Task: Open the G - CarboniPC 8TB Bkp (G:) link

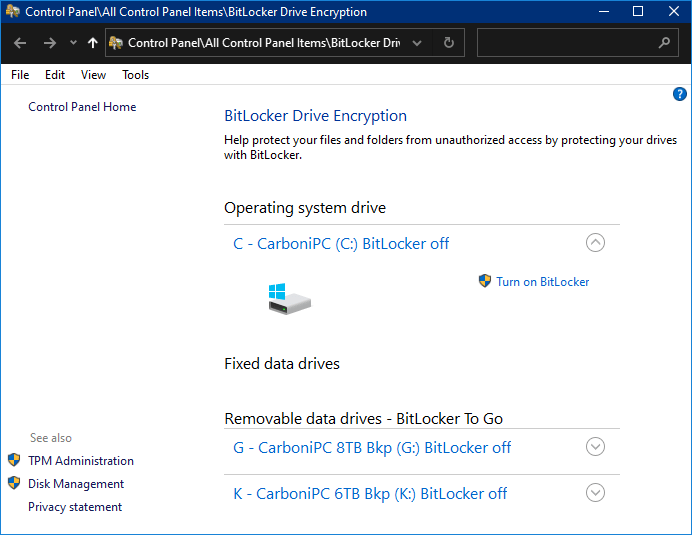Action: pyautogui.click(x=372, y=448)
